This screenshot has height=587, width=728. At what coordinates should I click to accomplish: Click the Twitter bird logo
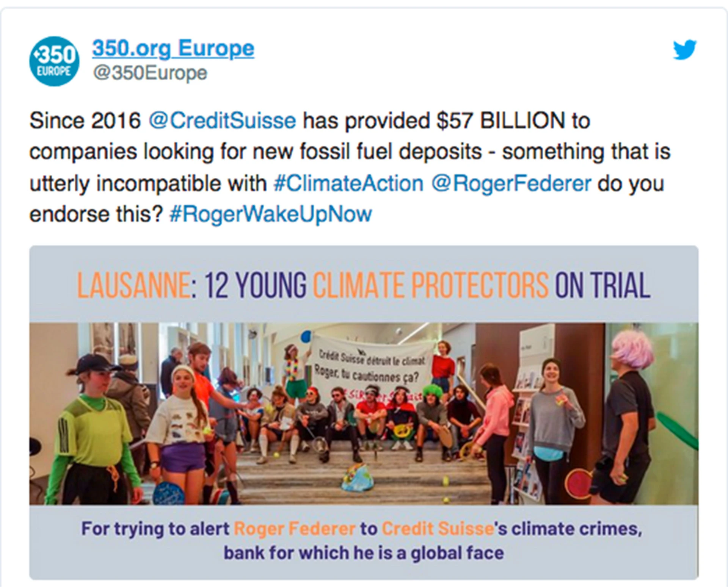[x=684, y=50]
